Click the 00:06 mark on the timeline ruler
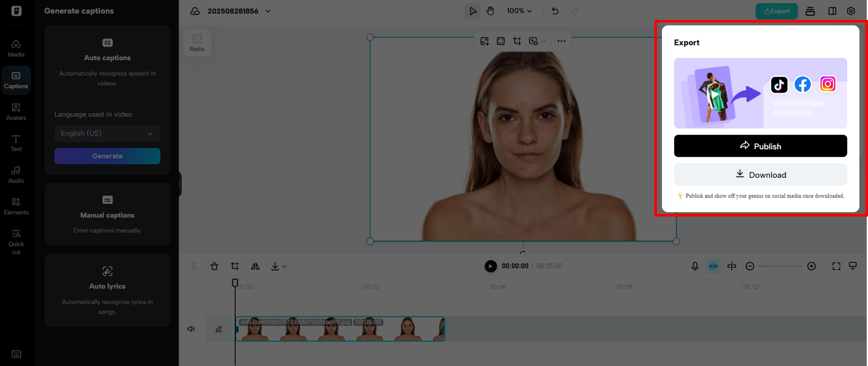 (x=498, y=287)
